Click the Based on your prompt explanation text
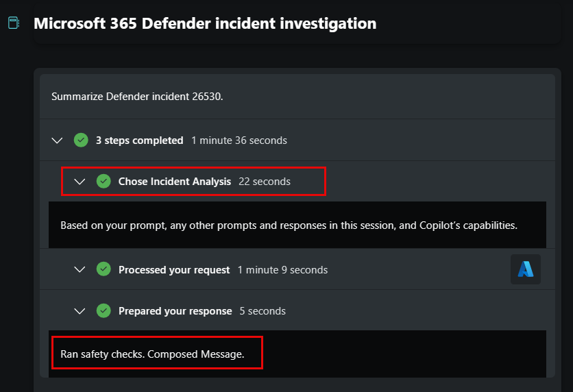Viewport: 573px width, 392px height. (x=289, y=225)
